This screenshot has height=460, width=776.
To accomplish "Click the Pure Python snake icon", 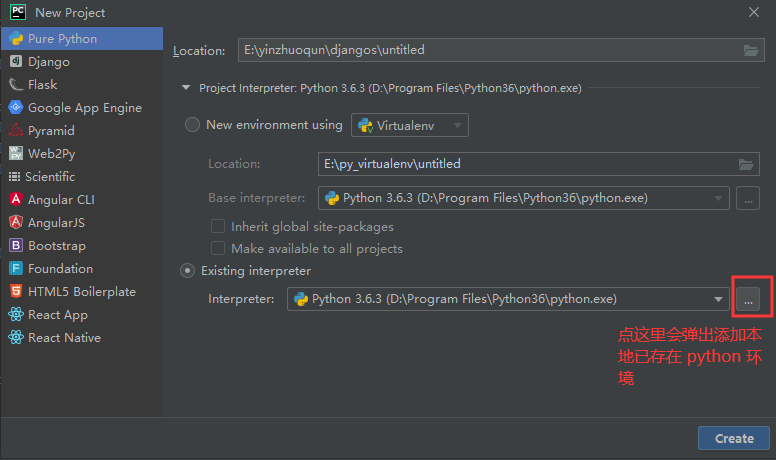I will [16, 39].
